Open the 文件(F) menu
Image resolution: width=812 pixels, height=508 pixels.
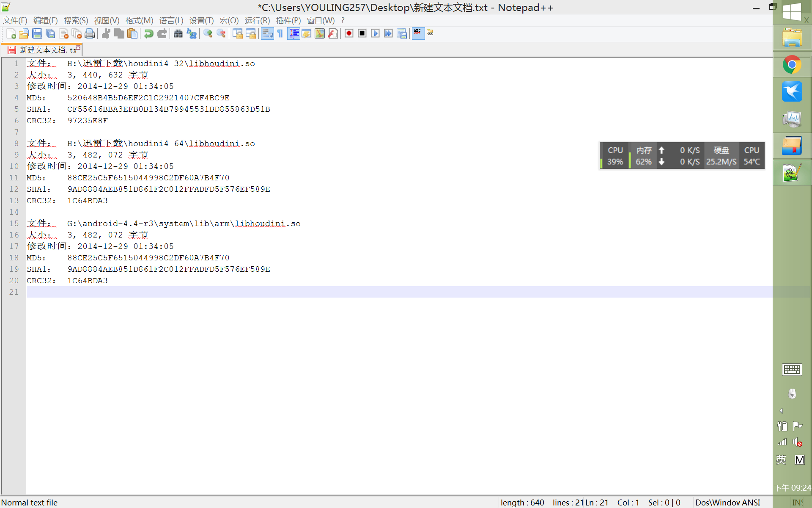coord(15,21)
